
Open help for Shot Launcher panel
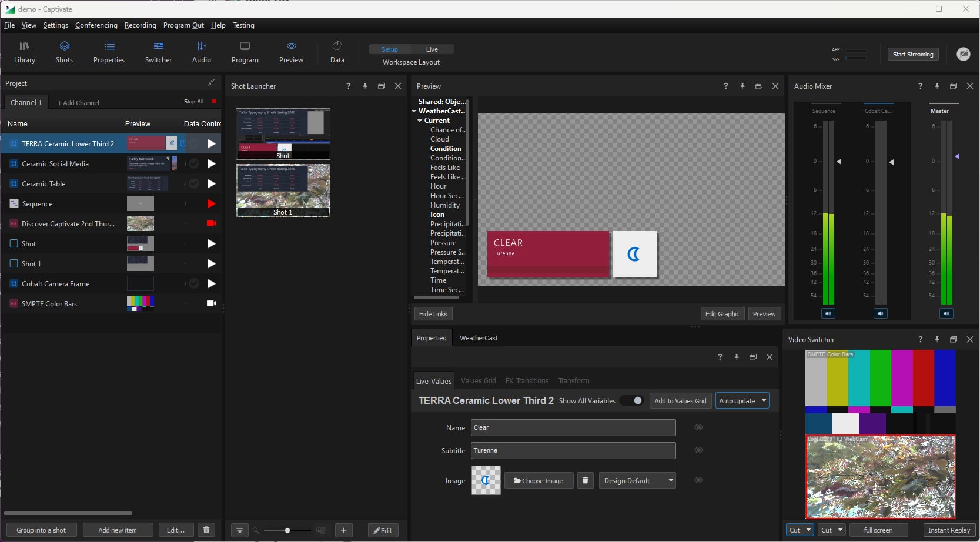click(349, 86)
